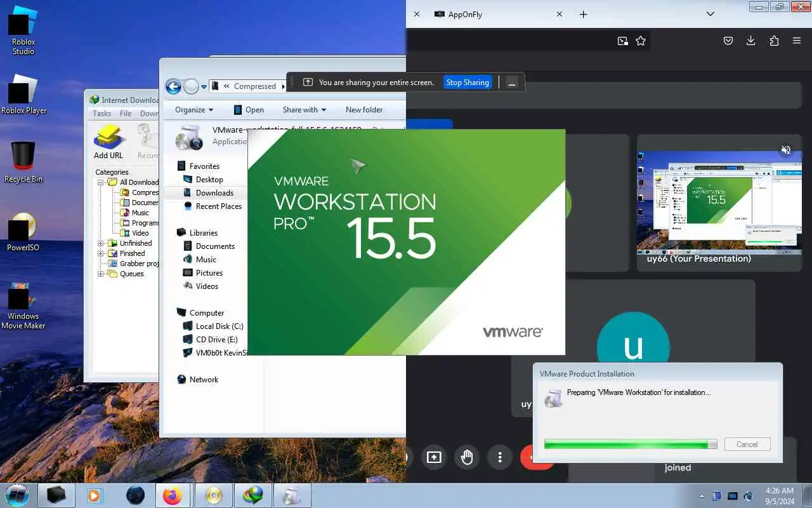
Task: Click the uy66 presentation thumbnail
Action: click(x=719, y=203)
